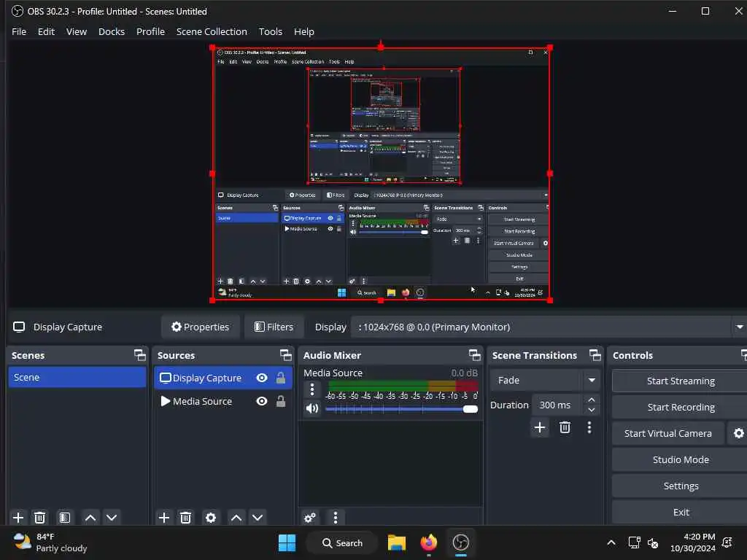Open virtual camera settings gear

point(738,433)
